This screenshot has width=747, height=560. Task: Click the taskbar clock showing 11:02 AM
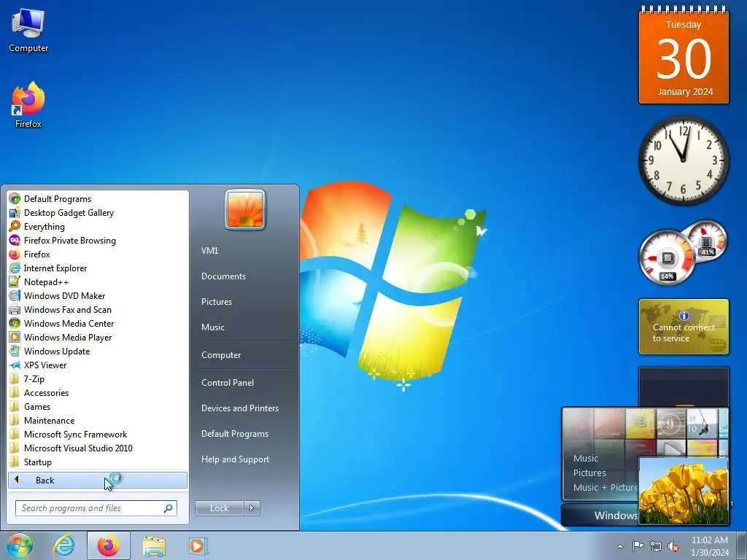pyautogui.click(x=709, y=546)
